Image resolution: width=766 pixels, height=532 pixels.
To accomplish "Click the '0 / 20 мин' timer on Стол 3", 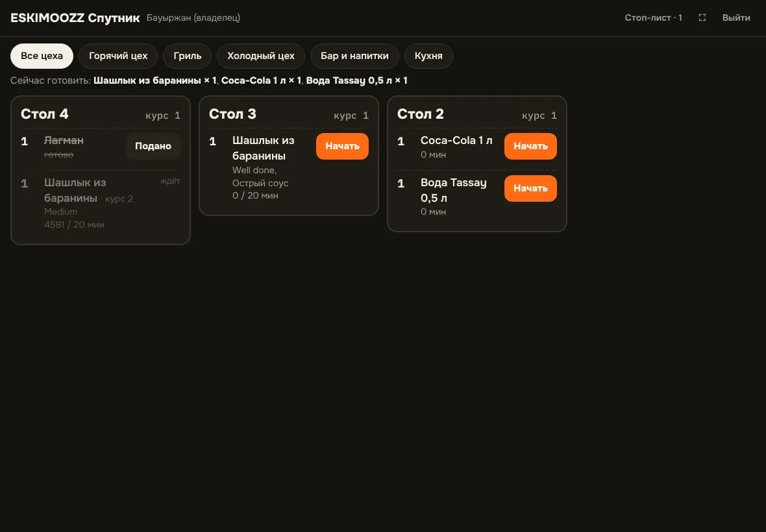I will pos(256,196).
